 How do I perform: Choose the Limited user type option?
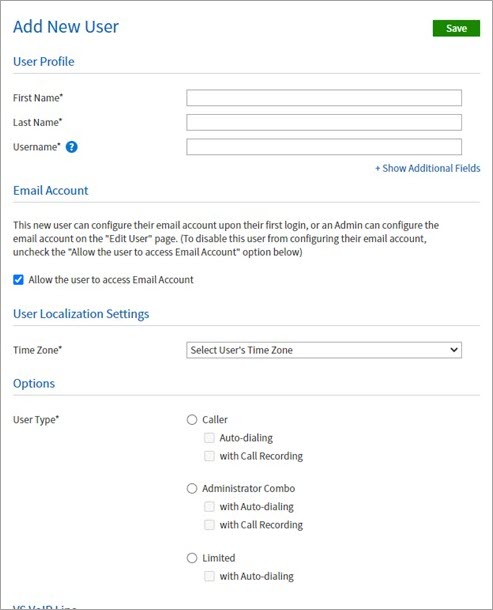(x=192, y=558)
